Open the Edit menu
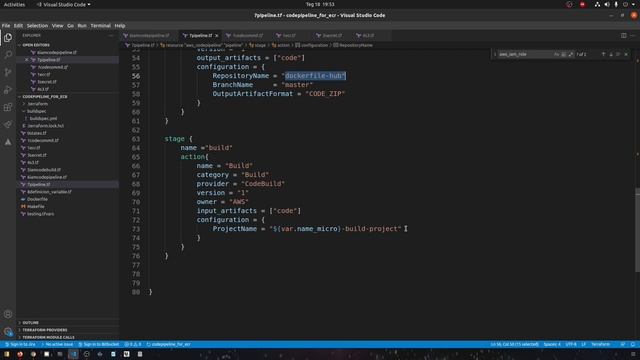Viewport: 640px width, 360px height. [18, 25]
